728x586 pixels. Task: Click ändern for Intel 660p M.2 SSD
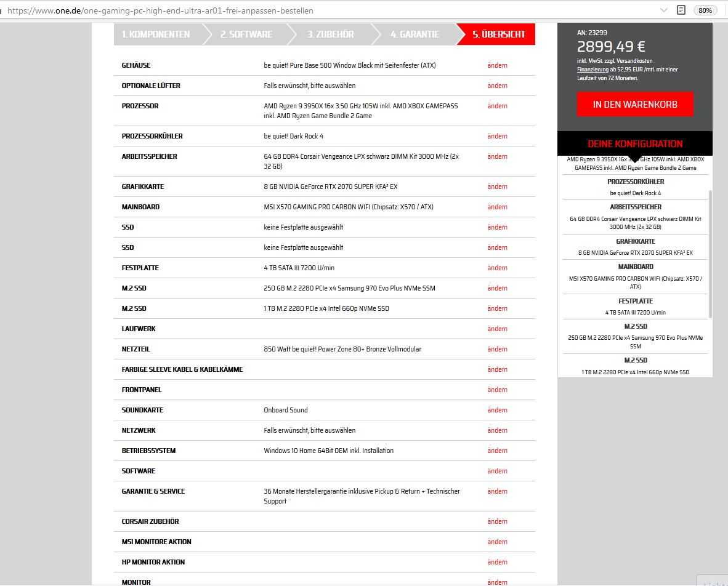click(497, 309)
